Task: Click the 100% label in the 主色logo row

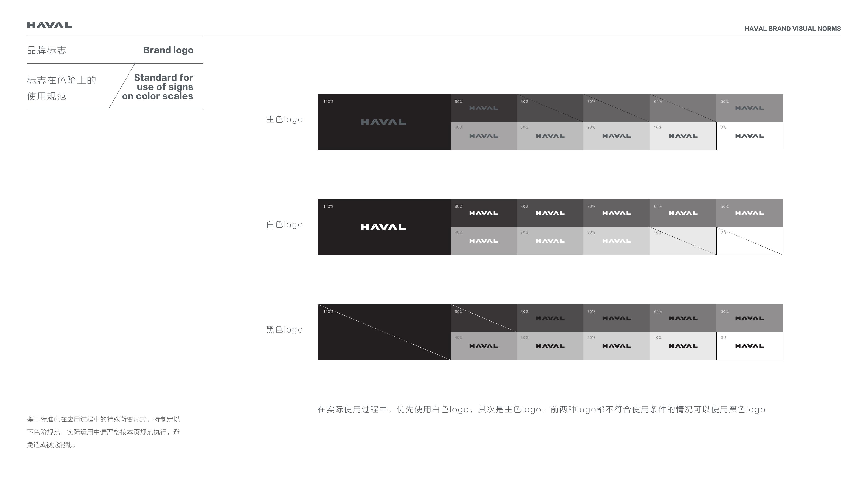Action: point(328,102)
